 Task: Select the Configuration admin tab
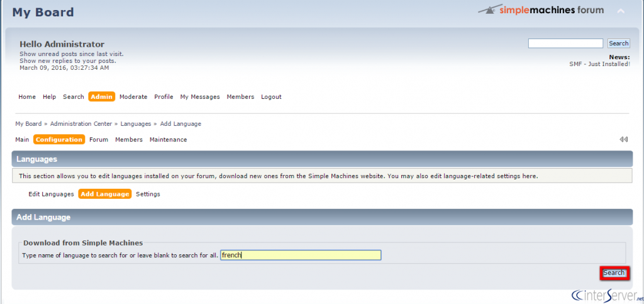click(x=59, y=140)
